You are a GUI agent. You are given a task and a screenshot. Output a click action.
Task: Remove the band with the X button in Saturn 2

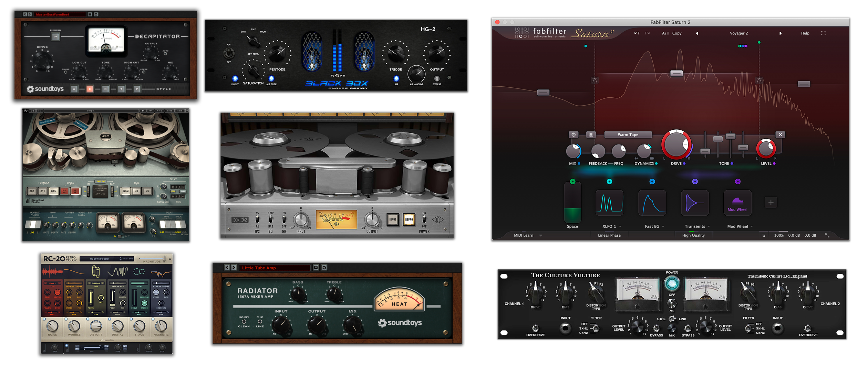780,135
